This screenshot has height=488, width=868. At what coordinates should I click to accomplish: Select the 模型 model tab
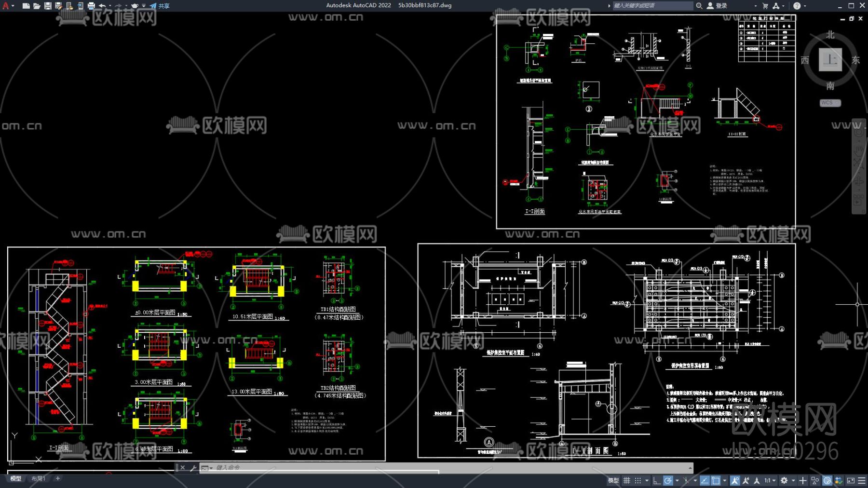tap(16, 478)
